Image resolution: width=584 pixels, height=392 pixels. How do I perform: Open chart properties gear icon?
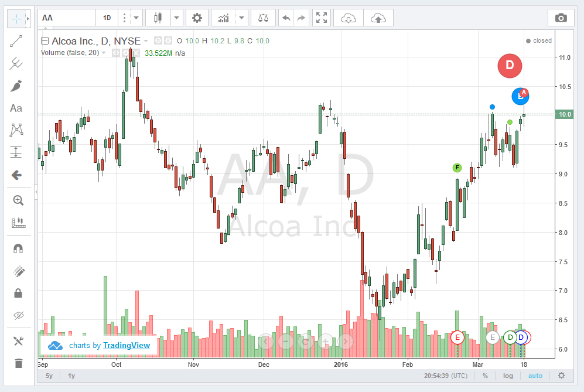(197, 18)
